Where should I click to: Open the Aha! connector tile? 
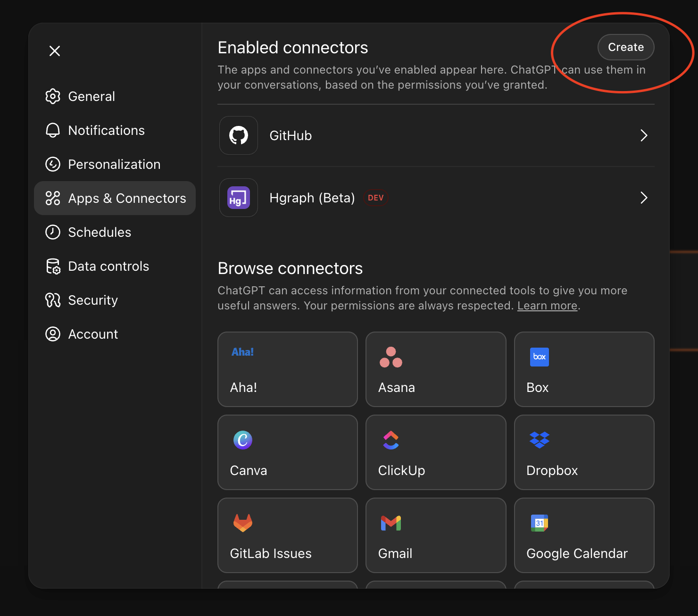[x=287, y=369]
